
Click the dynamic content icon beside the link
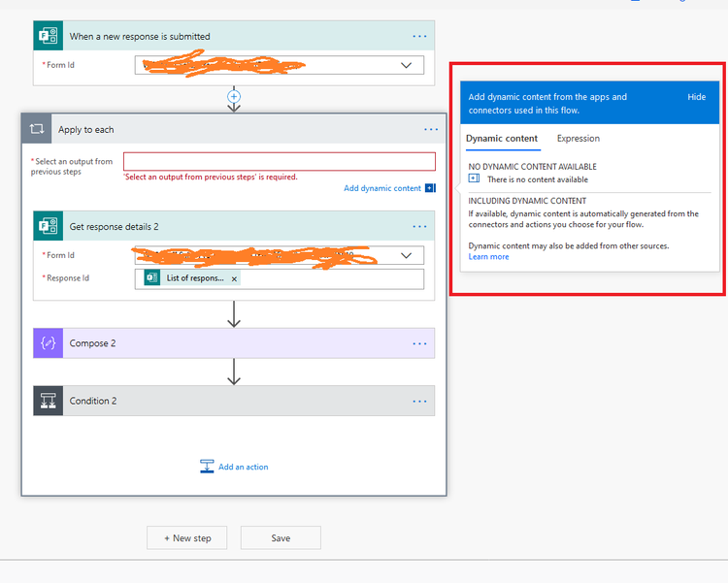tap(430, 188)
